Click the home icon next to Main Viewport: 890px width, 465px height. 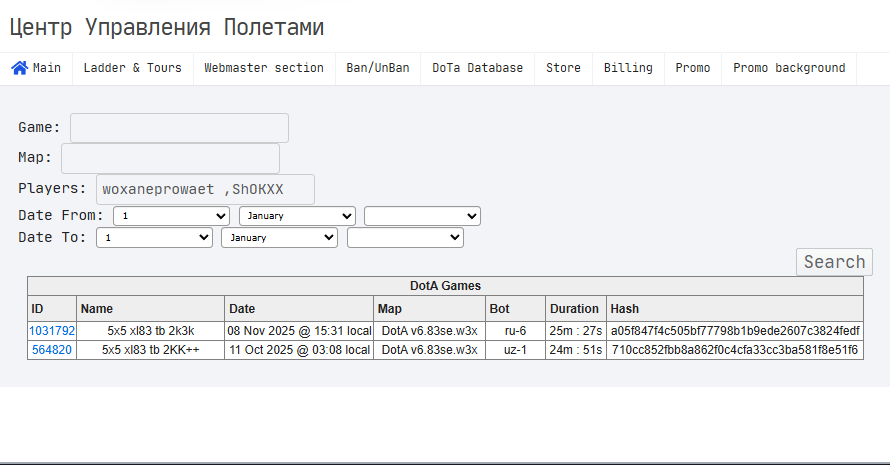click(x=20, y=68)
